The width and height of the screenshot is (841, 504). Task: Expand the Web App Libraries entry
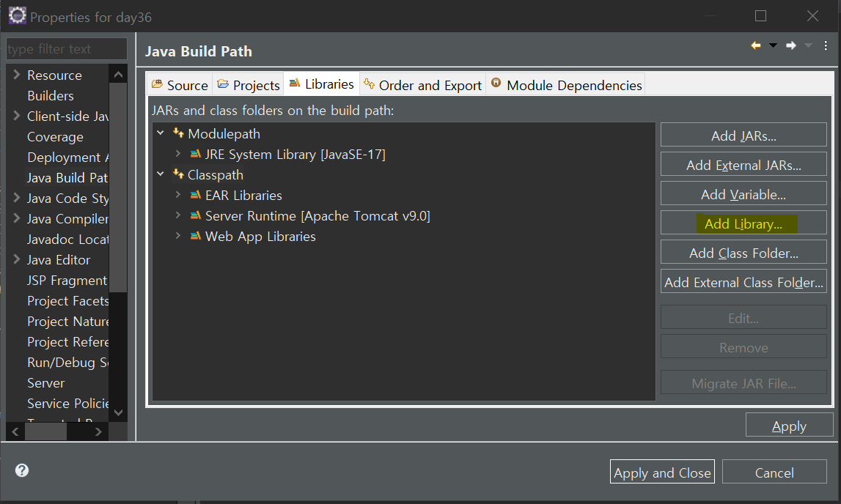[178, 236]
